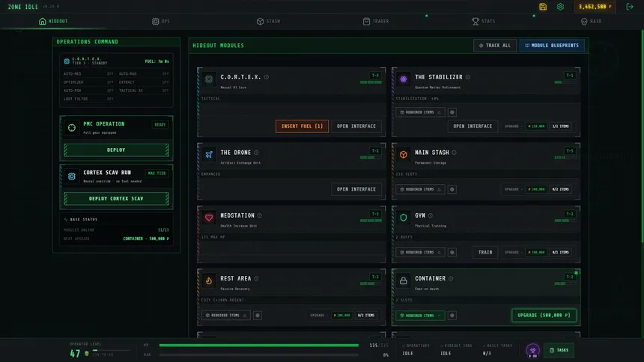Click the green HP progress bar

click(x=259, y=346)
